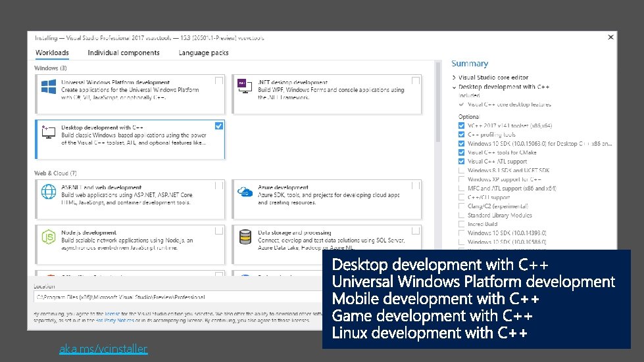Enable Windows 10 SDK (10.0.10586.0) option
The height and width of the screenshot is (362, 644).
pos(461,242)
